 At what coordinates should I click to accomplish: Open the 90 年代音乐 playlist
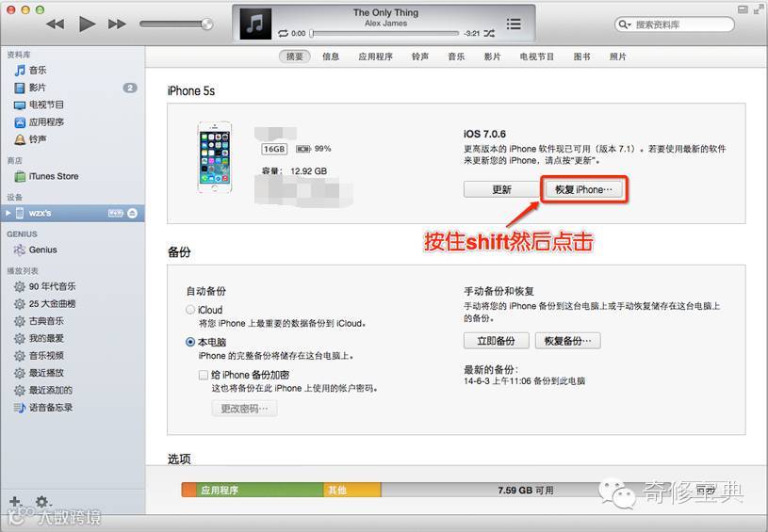73,286
